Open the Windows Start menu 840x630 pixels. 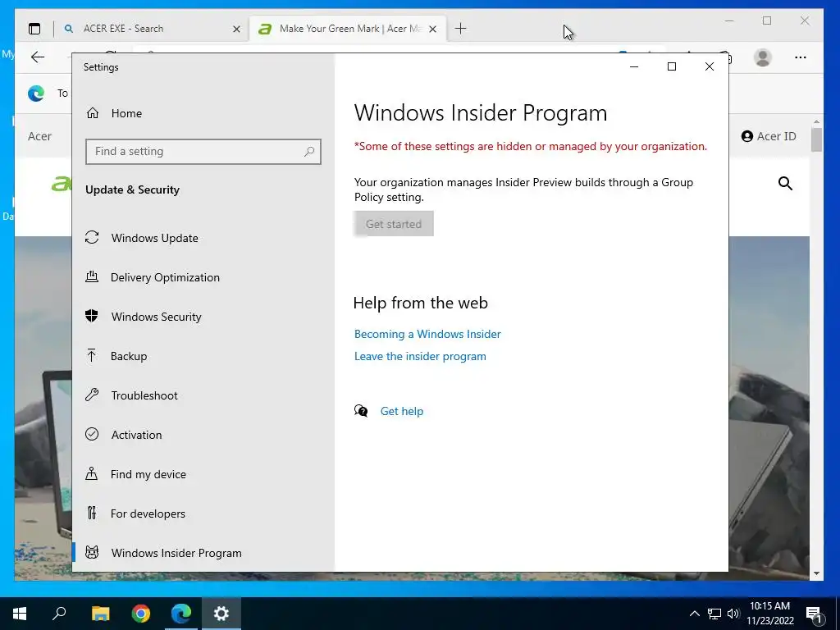click(x=20, y=614)
